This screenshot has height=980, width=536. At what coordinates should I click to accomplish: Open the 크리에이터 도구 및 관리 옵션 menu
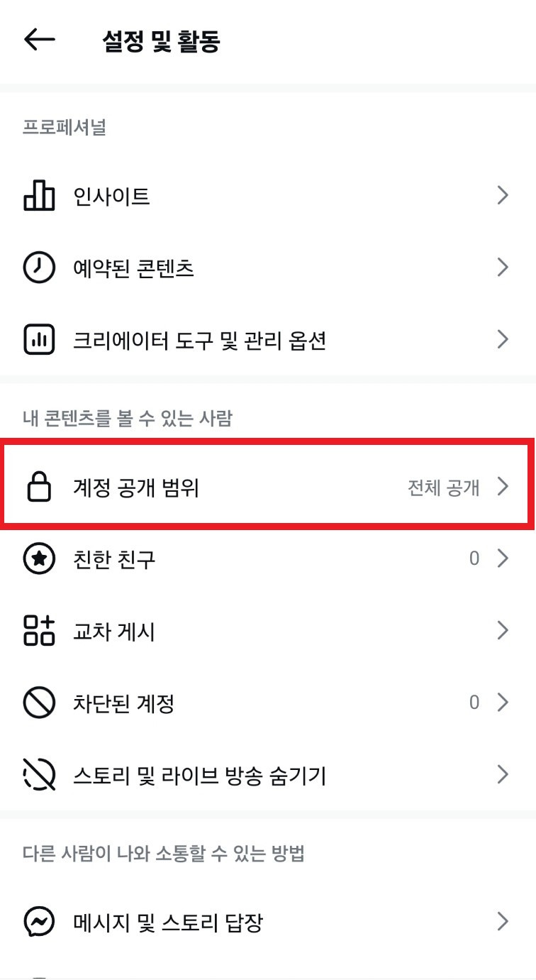[x=268, y=340]
